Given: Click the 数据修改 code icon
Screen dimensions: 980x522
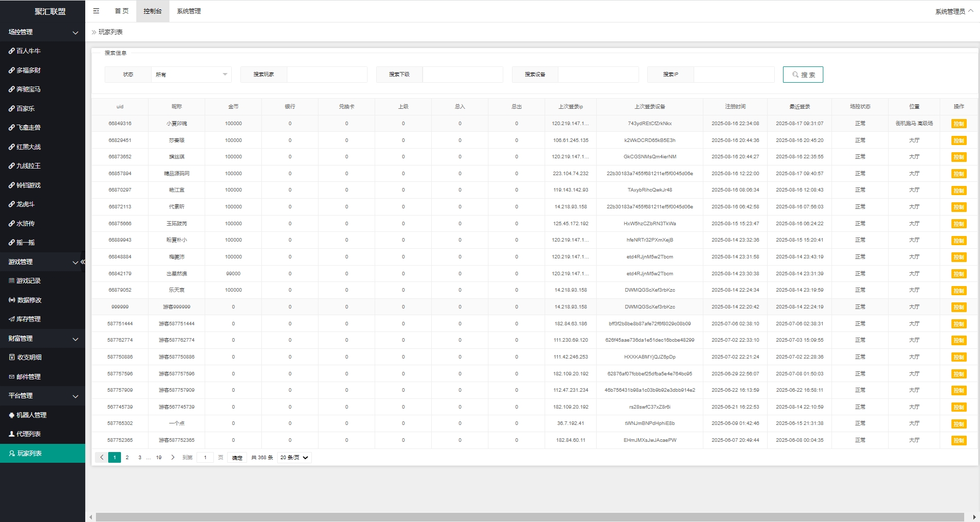Looking at the screenshot, I should point(11,300).
